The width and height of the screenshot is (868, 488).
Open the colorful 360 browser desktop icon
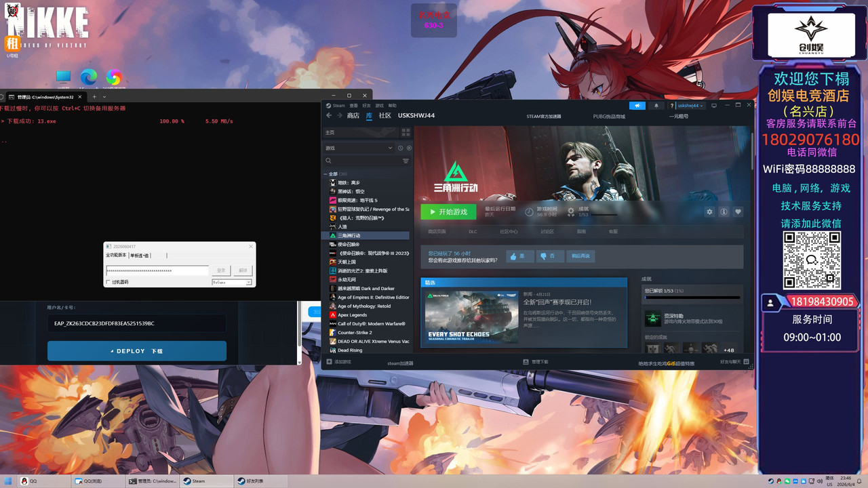(113, 77)
